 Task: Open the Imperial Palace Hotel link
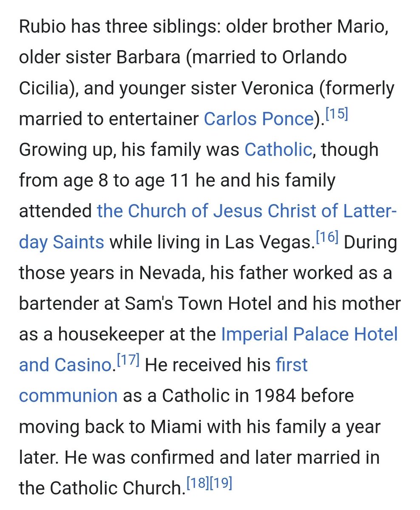coord(309,334)
